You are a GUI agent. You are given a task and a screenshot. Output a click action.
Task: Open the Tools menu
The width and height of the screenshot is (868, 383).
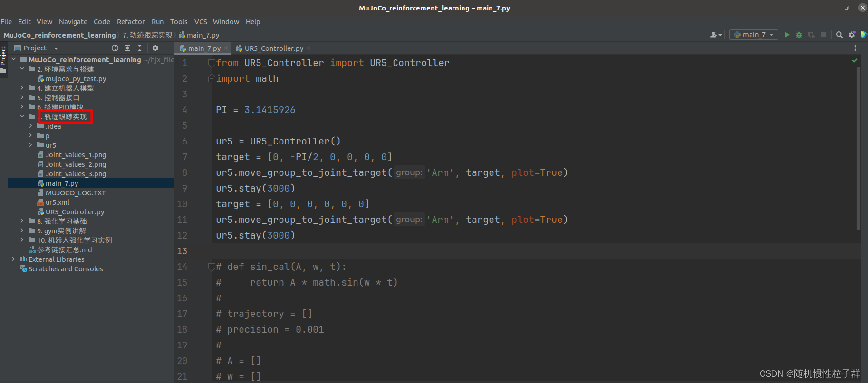click(179, 22)
